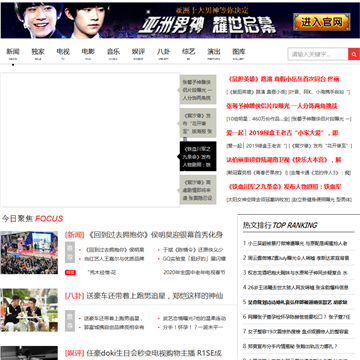Open the 回到过去拥抱你 侯明昊 银幕首秀 headline
This screenshot has height=360, width=360.
tap(154, 235)
